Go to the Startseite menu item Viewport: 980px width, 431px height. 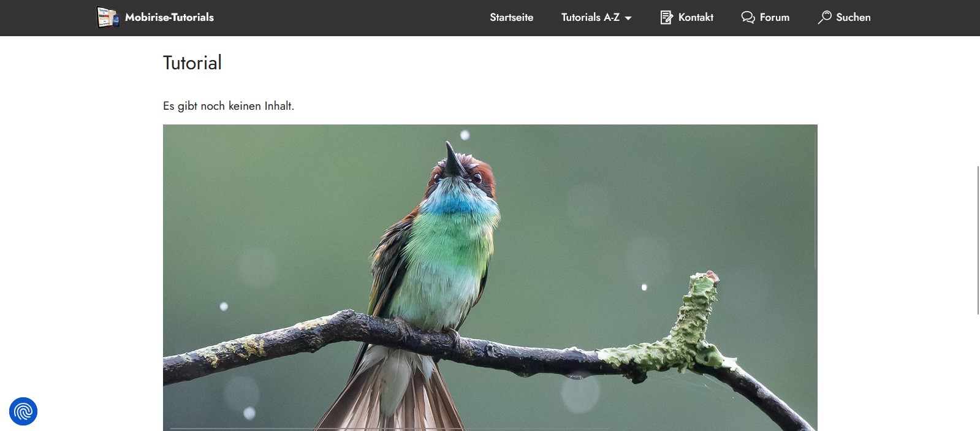[511, 17]
